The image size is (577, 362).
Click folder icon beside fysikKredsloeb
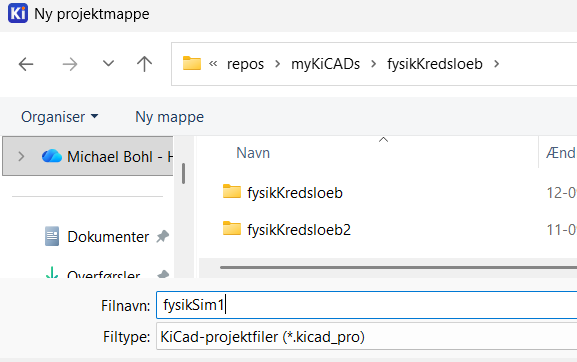232,192
